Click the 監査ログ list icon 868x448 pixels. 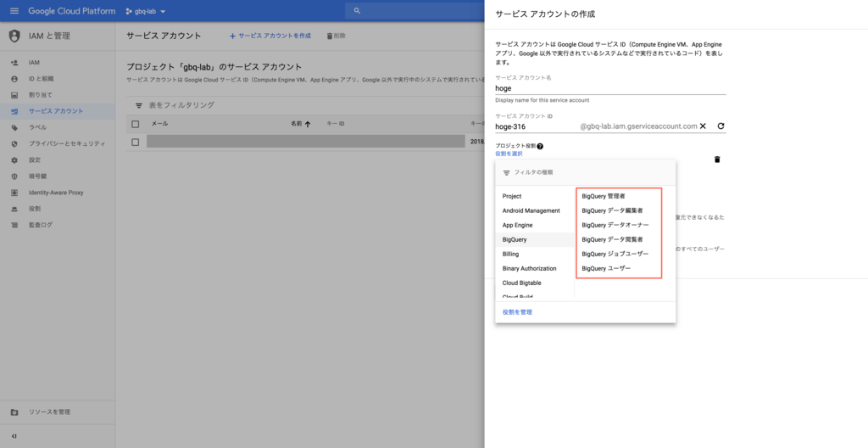[x=14, y=225]
